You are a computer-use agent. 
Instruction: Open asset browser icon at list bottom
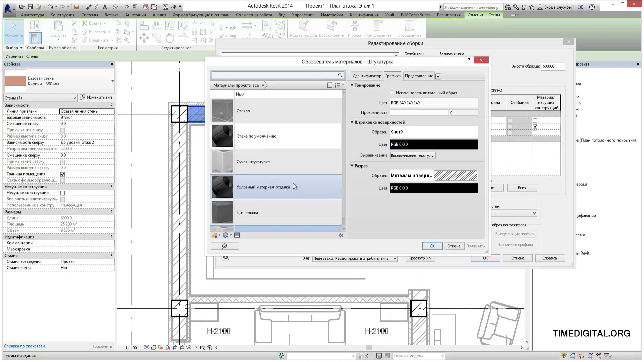[237, 235]
